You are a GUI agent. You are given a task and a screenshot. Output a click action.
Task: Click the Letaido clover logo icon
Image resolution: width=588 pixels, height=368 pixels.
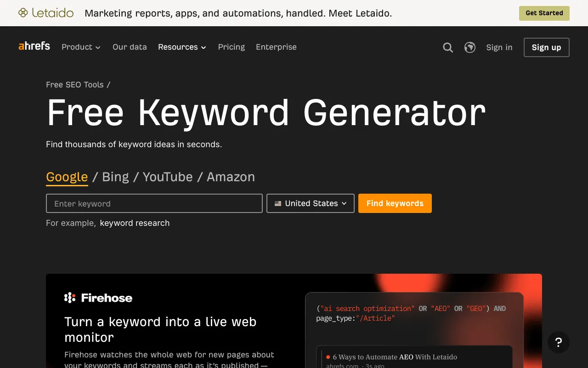pos(23,13)
